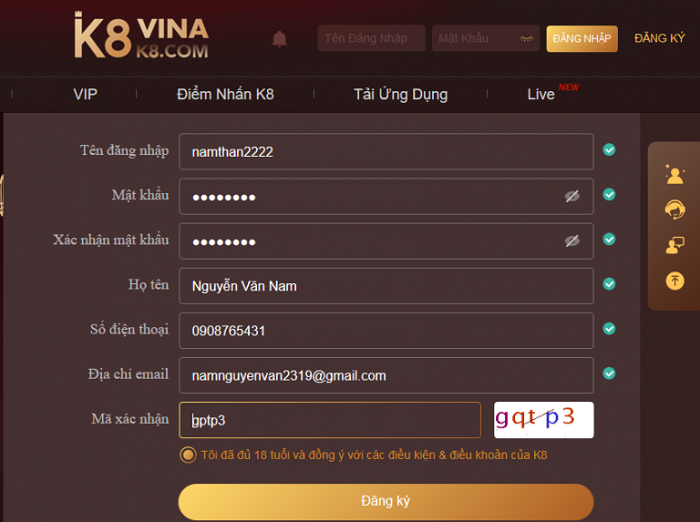Show password in Mật khẩu field
The image size is (700, 522).
point(572,196)
